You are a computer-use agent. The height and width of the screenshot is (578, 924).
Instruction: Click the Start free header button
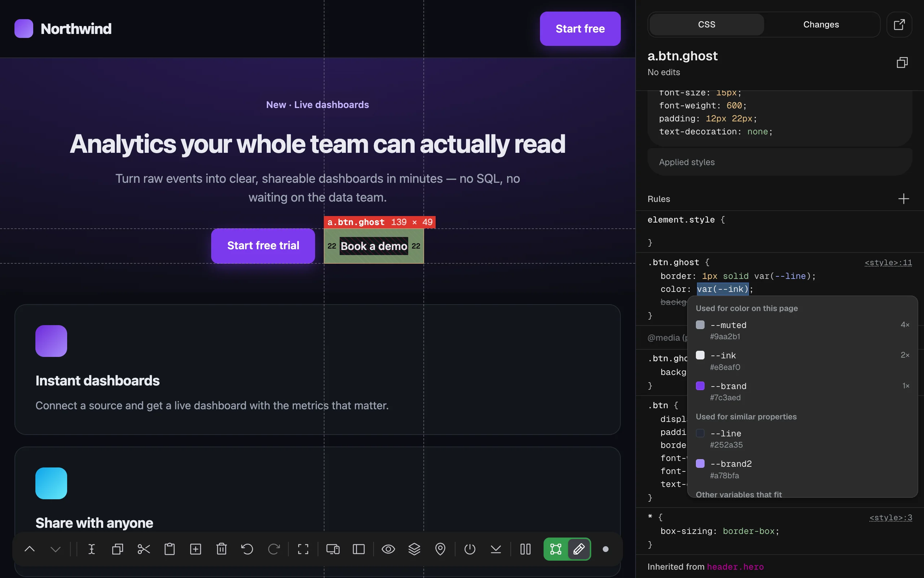(x=580, y=29)
